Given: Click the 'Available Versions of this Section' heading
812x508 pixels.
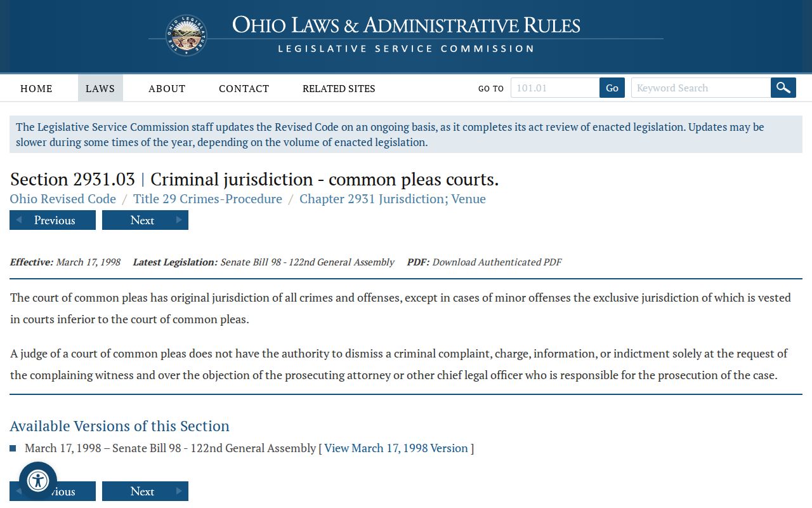Looking at the screenshot, I should point(119,425).
